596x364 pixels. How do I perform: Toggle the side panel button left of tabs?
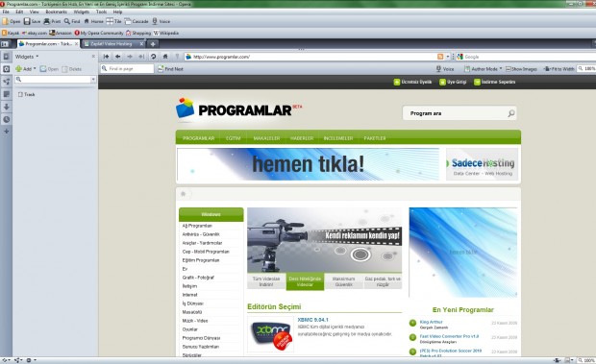click(x=5, y=44)
